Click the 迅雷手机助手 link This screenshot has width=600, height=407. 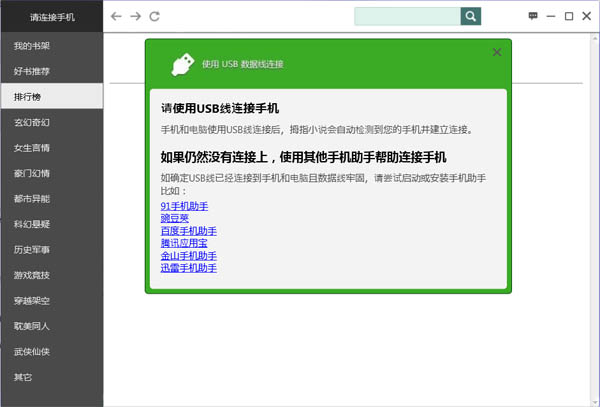click(188, 268)
